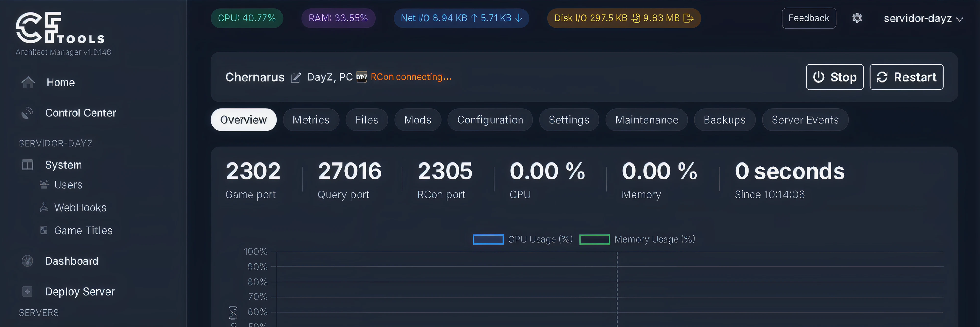Click the Net I/O download arrow

[519, 18]
